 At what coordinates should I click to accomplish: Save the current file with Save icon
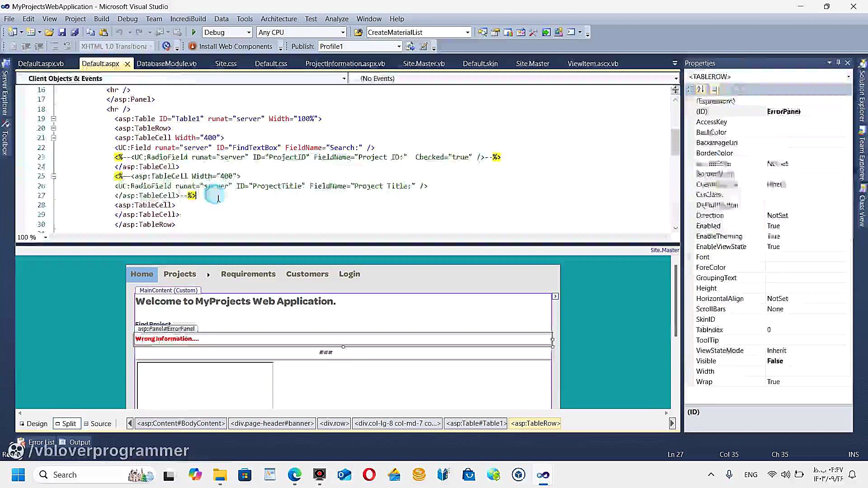click(62, 32)
